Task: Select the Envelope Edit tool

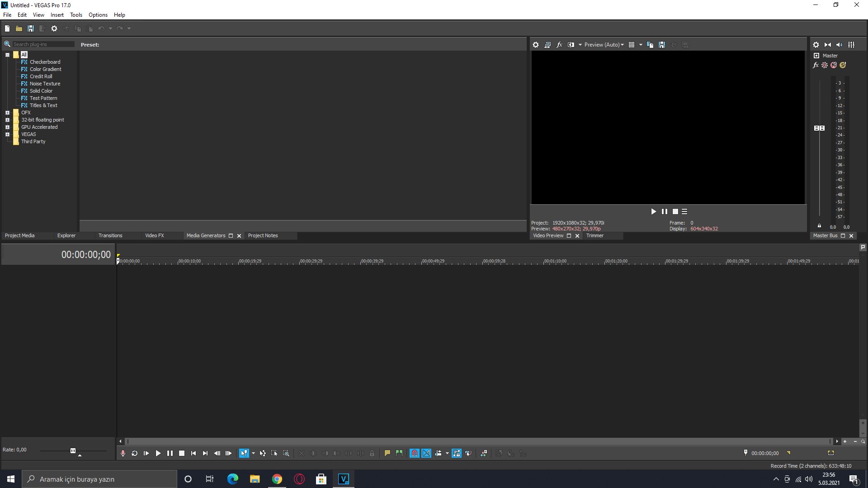Action: point(263,453)
